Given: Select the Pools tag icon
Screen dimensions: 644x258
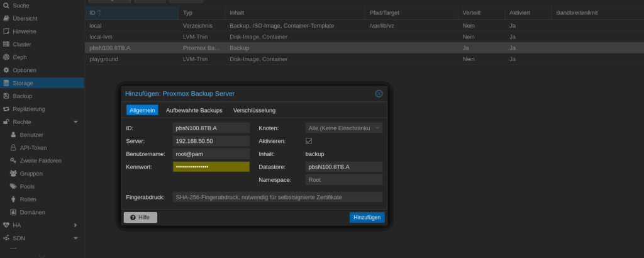Looking at the screenshot, I should coord(13,186).
